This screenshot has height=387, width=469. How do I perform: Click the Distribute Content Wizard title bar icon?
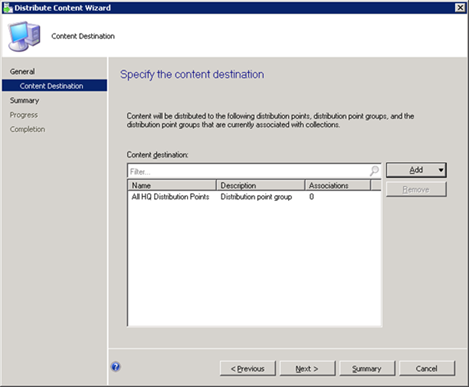tap(7, 7)
